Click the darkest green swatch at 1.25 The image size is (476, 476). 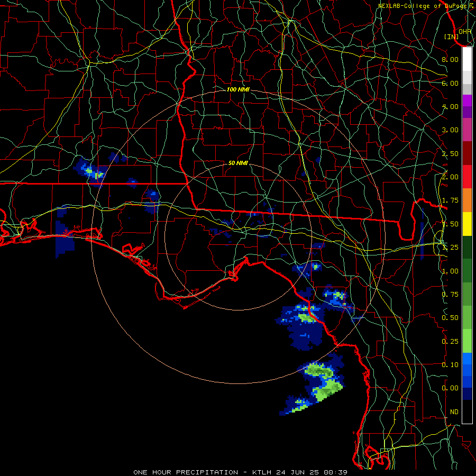pyautogui.click(x=467, y=247)
